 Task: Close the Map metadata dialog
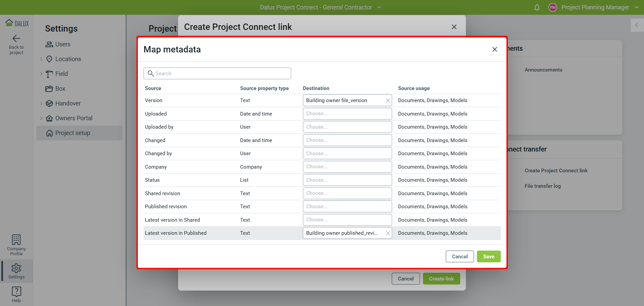(494, 49)
